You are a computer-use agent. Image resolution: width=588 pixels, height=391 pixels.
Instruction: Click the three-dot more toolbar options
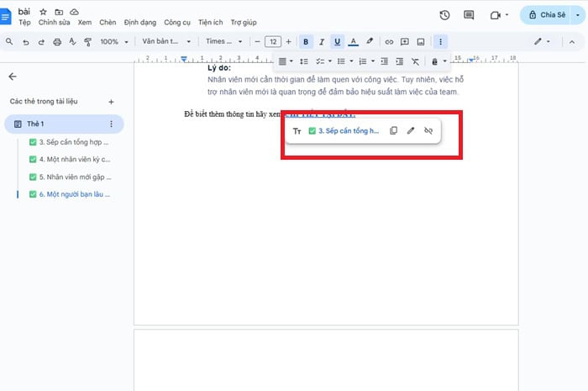(x=440, y=42)
